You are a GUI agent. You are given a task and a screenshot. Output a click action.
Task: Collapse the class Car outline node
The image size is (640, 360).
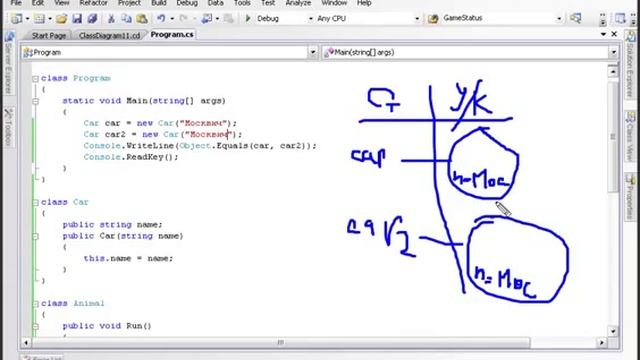(36, 202)
